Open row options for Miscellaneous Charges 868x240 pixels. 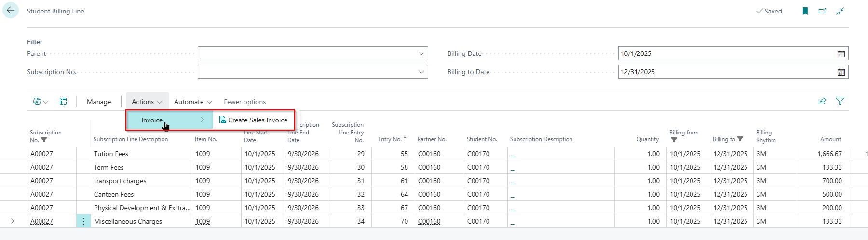pos(83,222)
